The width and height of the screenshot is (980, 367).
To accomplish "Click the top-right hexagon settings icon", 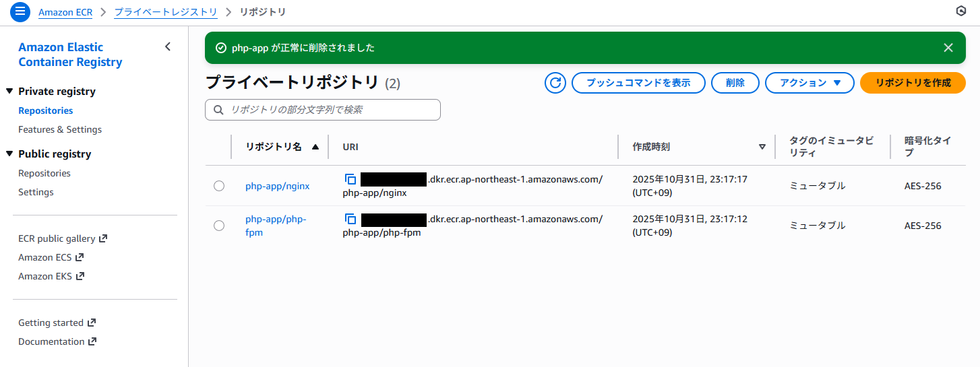I will [961, 11].
